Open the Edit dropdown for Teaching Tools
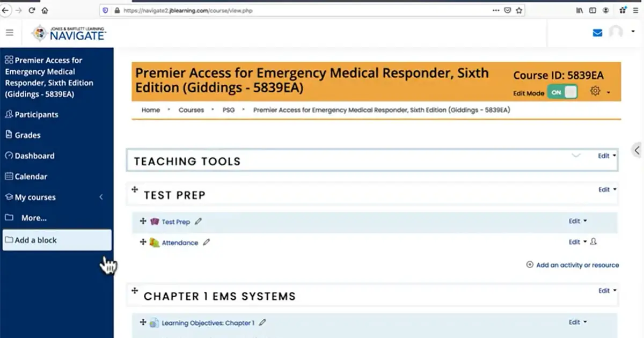This screenshot has height=338, width=644. 606,156
